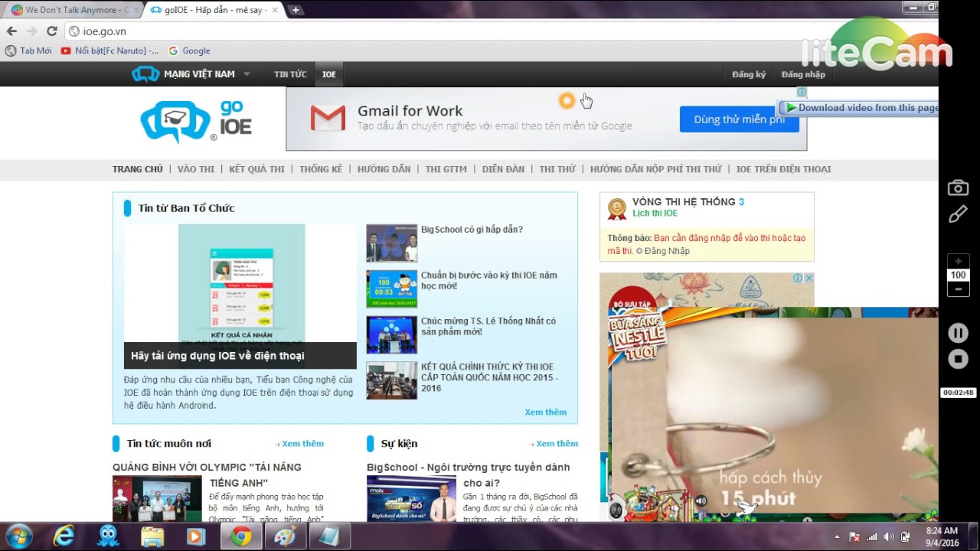Screen dimensions: 980x551
Task: Reload the page with the refresh icon
Action: click(51, 31)
